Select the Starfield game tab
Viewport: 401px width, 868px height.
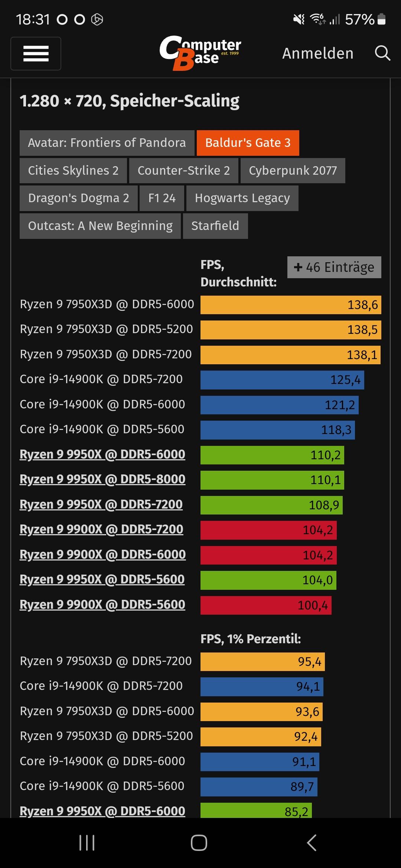coord(215,226)
